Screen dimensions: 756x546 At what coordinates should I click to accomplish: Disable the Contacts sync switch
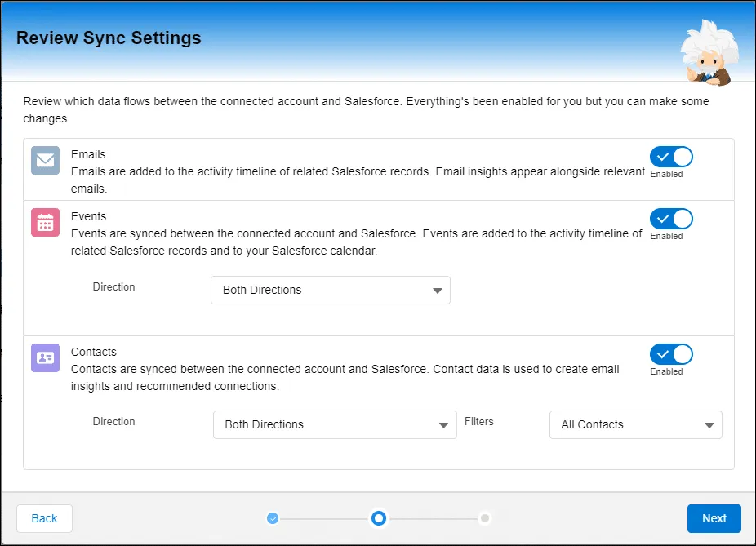670,354
